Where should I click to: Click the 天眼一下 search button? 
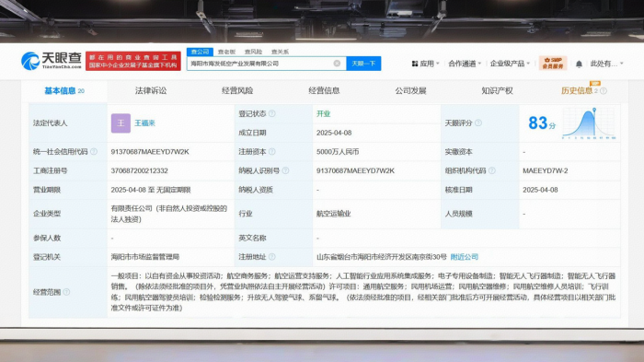(x=363, y=64)
